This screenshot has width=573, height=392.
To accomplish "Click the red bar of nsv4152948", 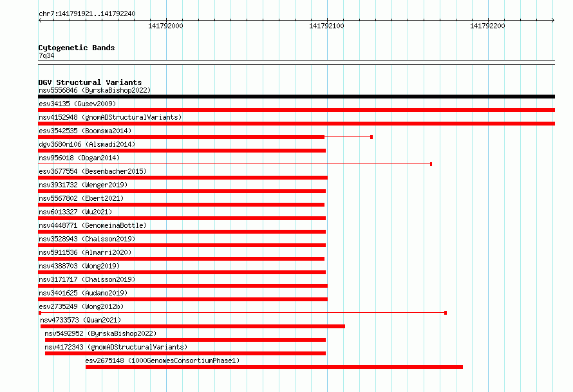I will click(x=296, y=124).
